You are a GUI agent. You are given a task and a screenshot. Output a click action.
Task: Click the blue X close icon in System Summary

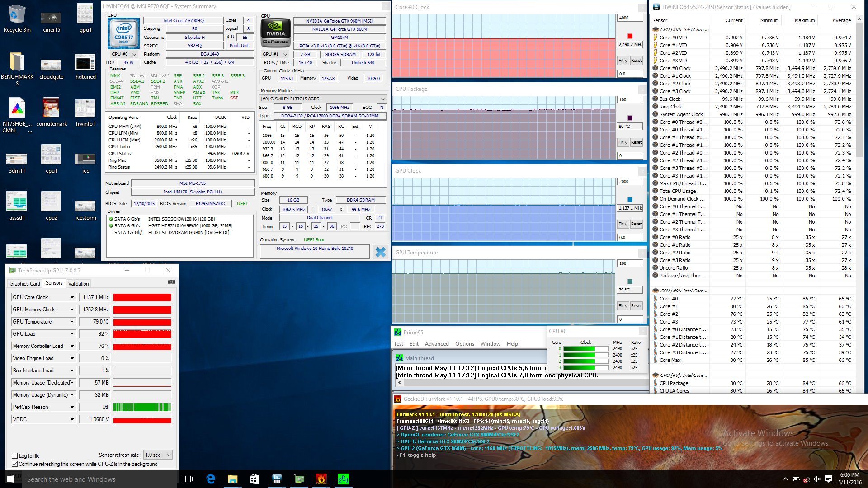click(381, 252)
